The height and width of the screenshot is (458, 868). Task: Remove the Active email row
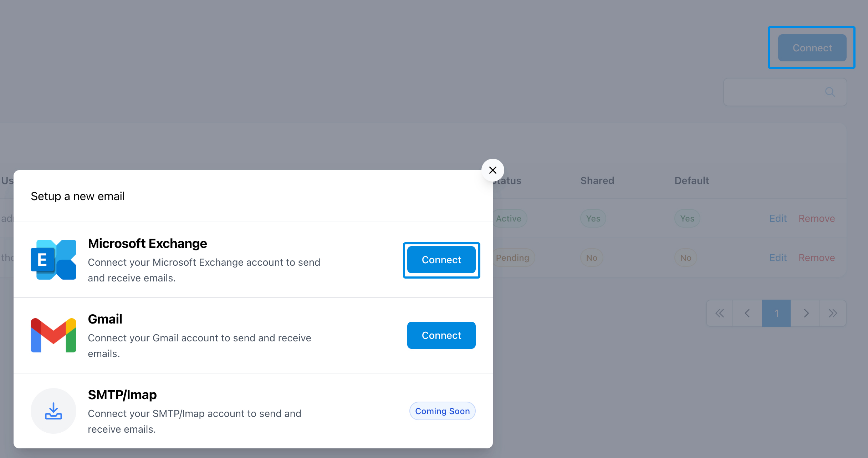coord(817,218)
